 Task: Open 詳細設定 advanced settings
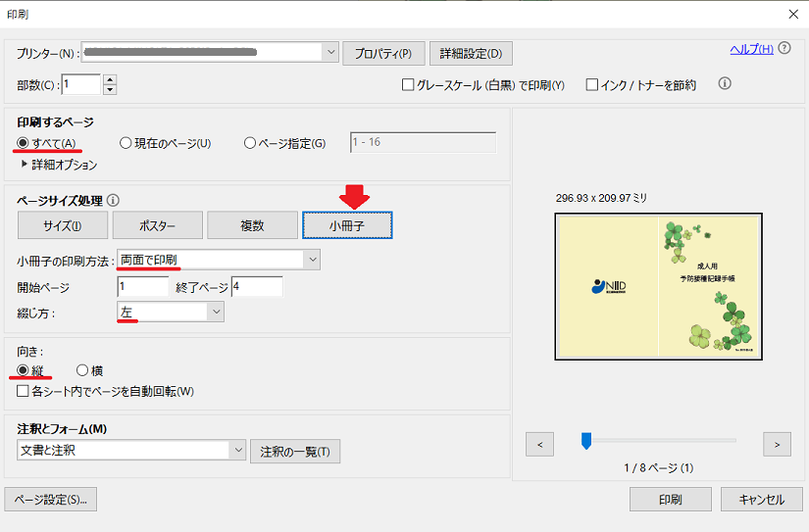tap(471, 53)
